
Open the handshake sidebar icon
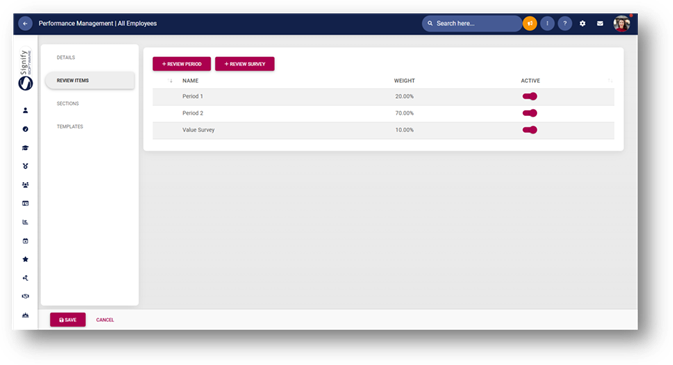(25, 296)
